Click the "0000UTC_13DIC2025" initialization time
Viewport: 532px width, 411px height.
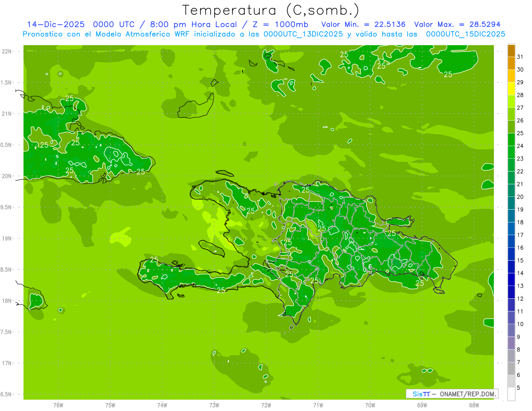[x=303, y=34]
